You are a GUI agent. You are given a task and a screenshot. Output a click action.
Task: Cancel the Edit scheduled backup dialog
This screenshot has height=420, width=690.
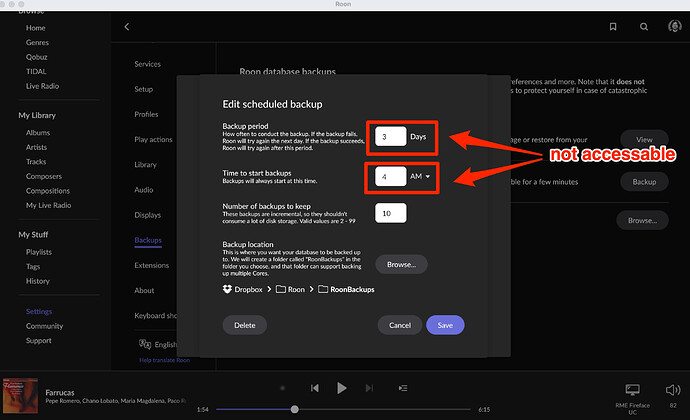(400, 325)
